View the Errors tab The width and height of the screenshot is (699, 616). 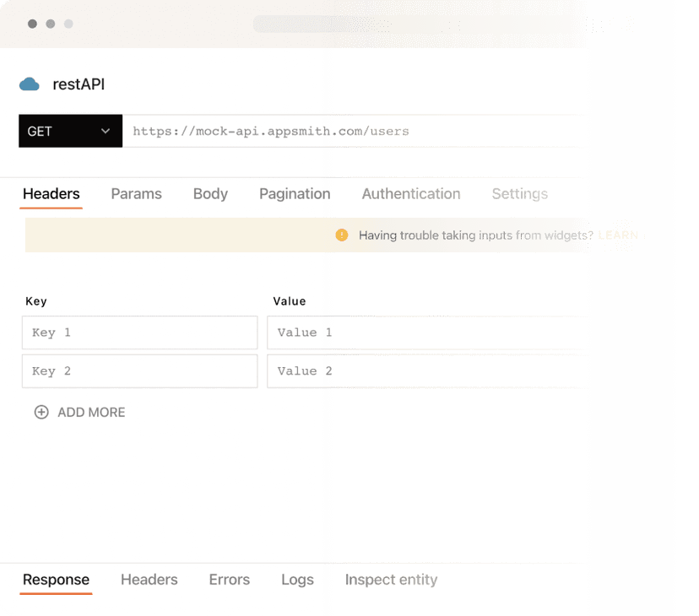229,580
